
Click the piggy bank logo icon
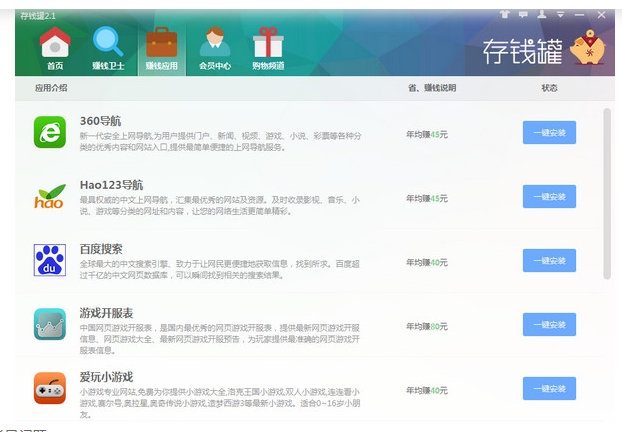[x=588, y=48]
